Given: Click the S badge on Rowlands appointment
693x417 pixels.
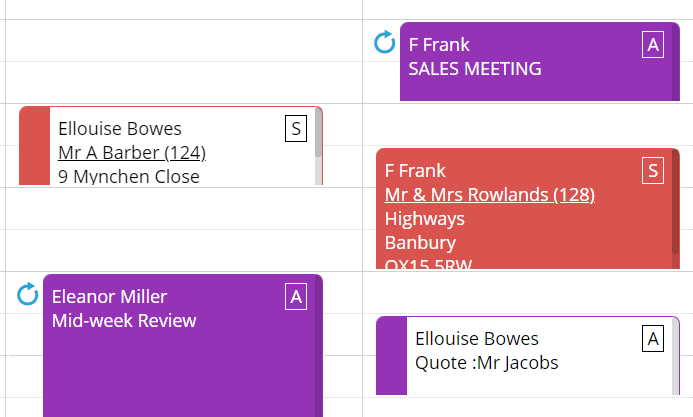Looking at the screenshot, I should (653, 171).
